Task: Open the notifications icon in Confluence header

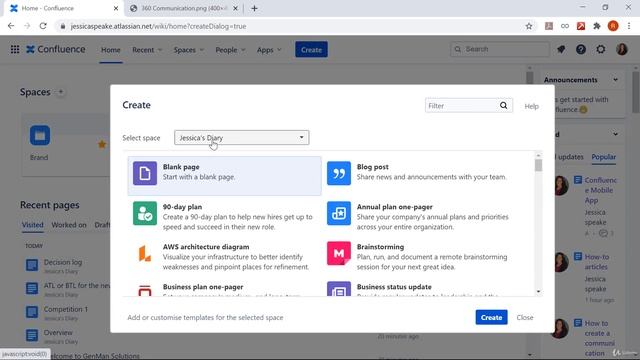Action: [x=561, y=49]
